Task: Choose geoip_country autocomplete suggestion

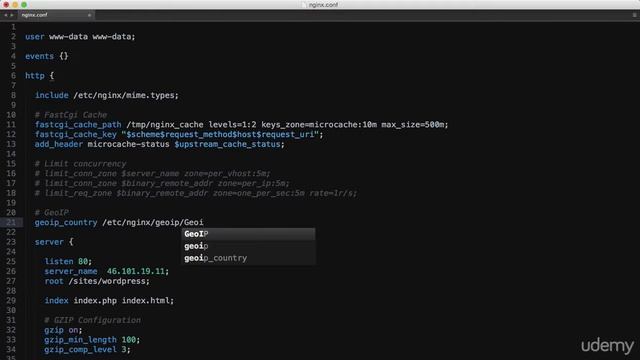Action: click(x=248, y=258)
